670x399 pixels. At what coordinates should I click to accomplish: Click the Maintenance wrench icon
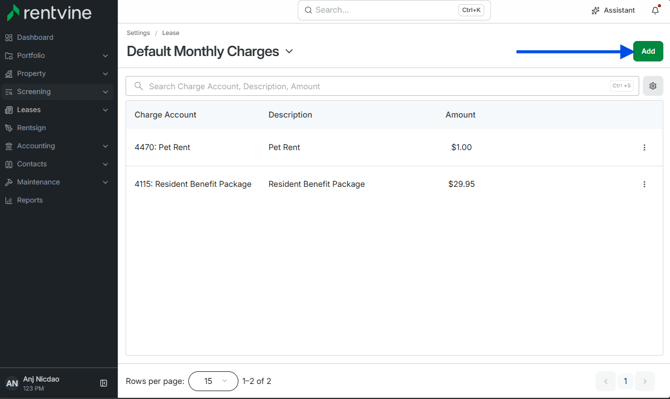coord(9,182)
